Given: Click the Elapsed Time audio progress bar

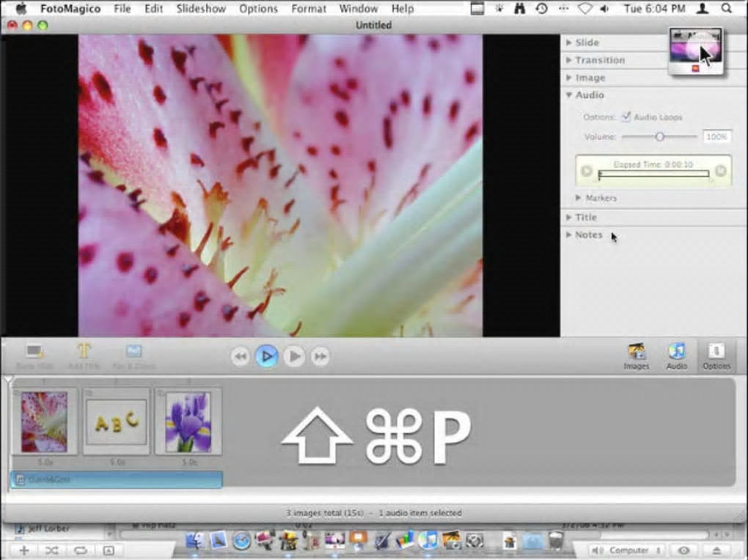Looking at the screenshot, I should (653, 174).
